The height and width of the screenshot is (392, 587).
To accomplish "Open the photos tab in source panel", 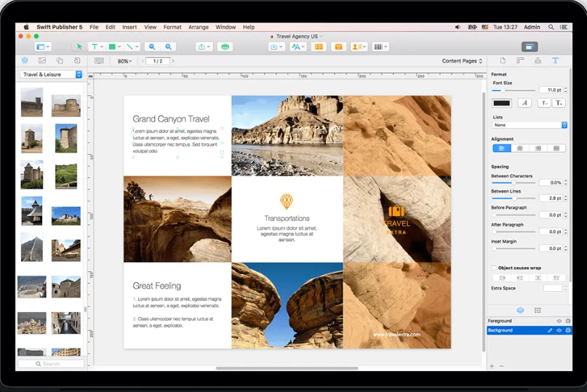I will 42,60.
